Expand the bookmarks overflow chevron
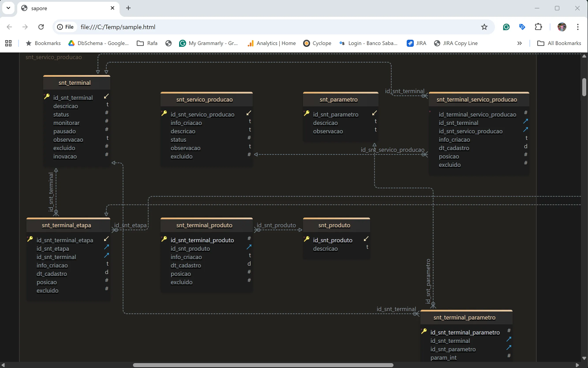 pyautogui.click(x=520, y=43)
